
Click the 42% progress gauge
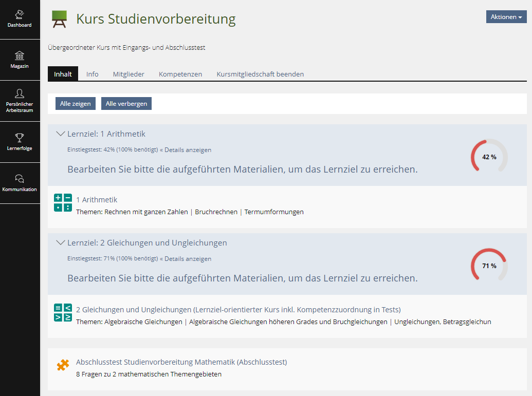489,156
